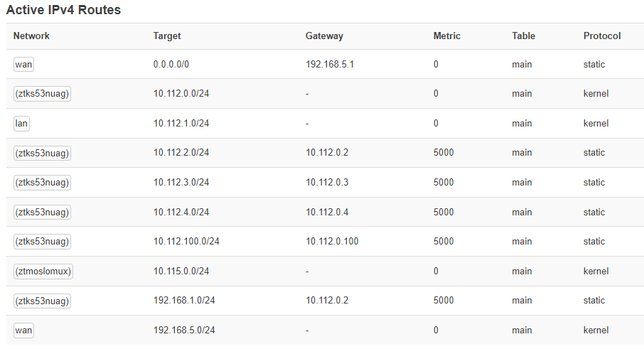Click the gateway 10.112.0.100 cell

coord(332,242)
